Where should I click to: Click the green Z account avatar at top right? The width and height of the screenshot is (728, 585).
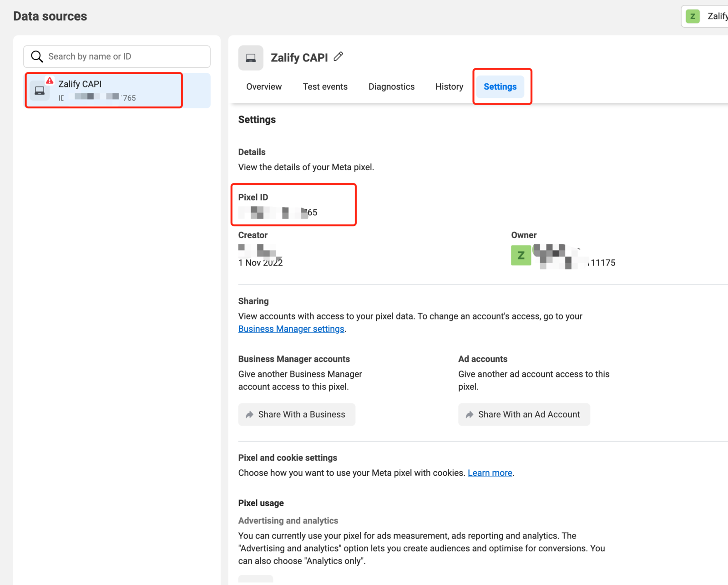coord(693,16)
